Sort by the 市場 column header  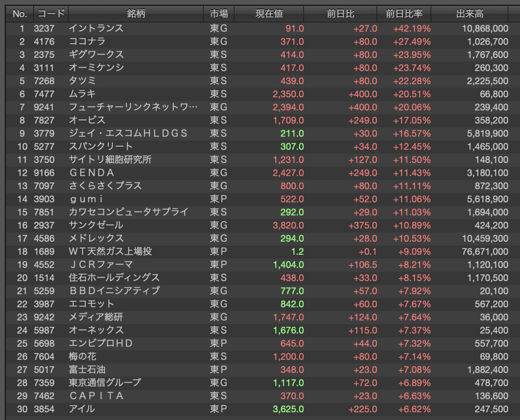[219, 14]
